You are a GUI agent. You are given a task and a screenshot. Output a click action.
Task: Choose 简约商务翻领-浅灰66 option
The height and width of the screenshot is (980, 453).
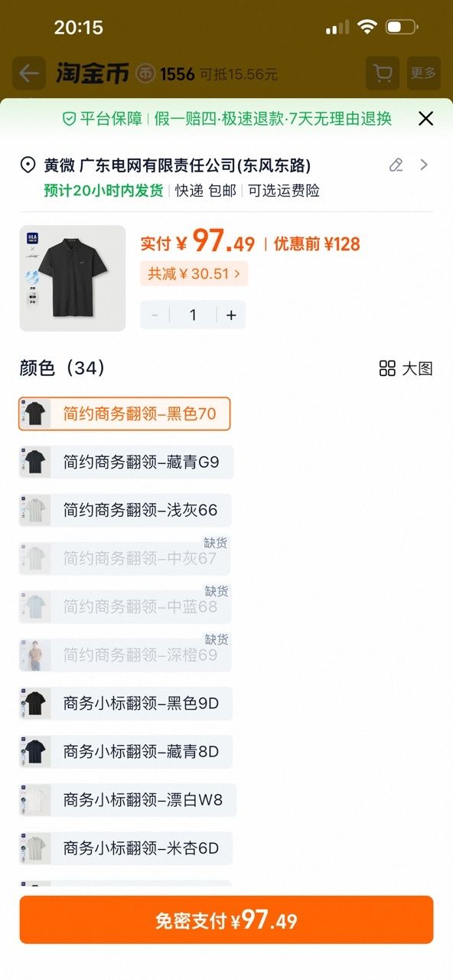(x=125, y=510)
